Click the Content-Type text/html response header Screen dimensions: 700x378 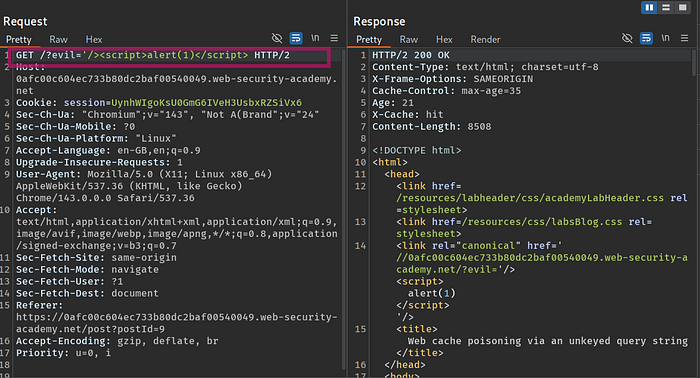click(x=485, y=67)
